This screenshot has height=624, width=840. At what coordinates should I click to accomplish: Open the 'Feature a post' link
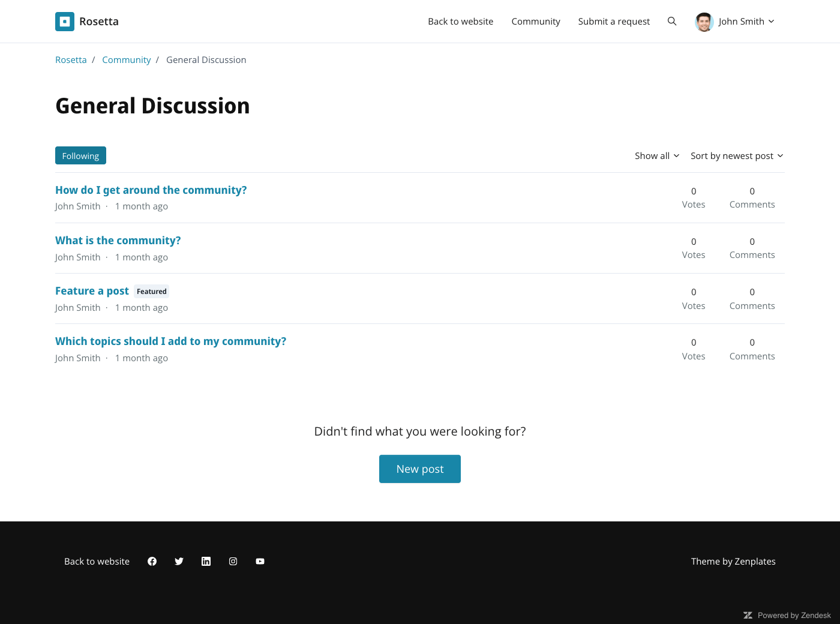[x=92, y=291]
